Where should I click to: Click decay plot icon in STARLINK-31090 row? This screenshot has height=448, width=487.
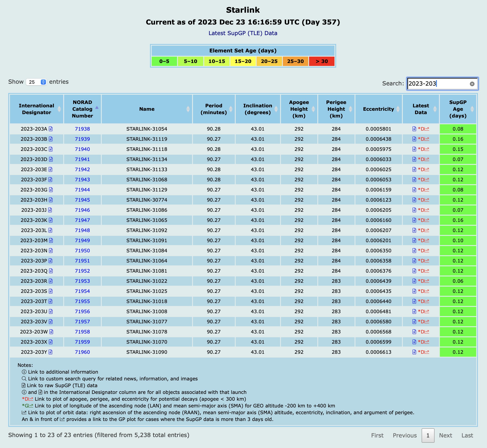424,352
